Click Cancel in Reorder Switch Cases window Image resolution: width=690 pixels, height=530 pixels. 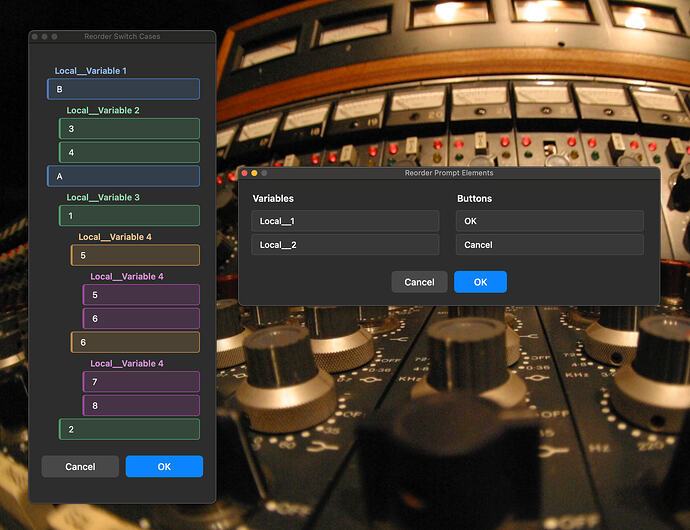point(80,467)
